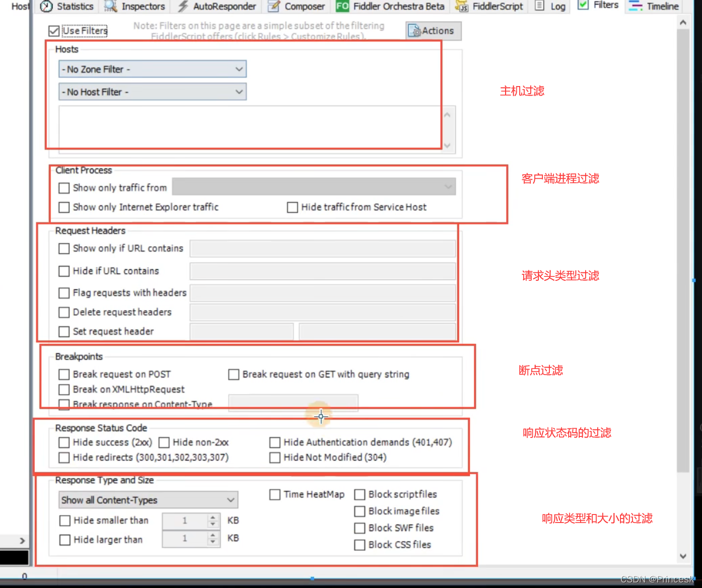This screenshot has width=702, height=588.
Task: Click the Fiddler Orchestra FO icon
Action: click(342, 6)
